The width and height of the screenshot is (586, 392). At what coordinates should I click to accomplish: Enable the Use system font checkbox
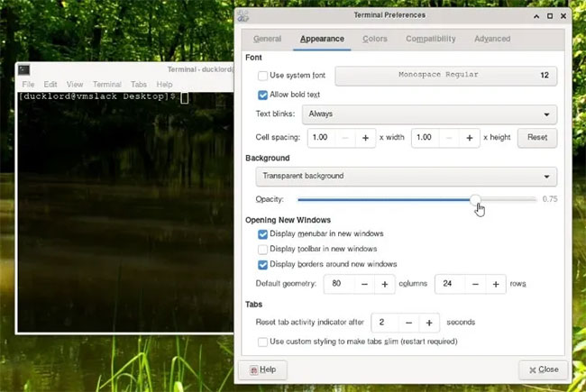(262, 76)
